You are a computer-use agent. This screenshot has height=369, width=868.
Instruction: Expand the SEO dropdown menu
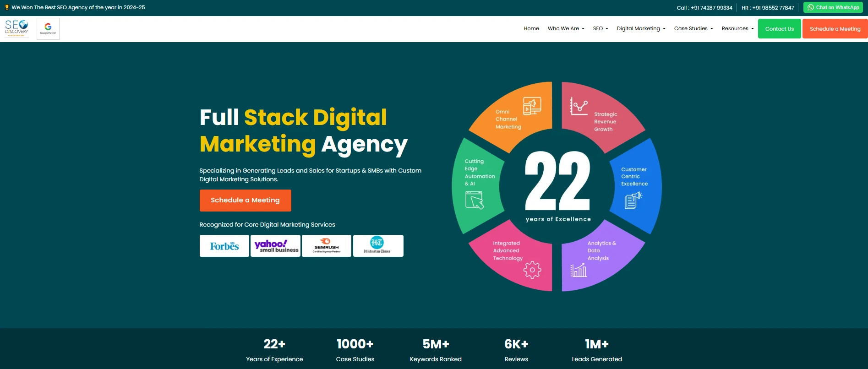click(601, 28)
